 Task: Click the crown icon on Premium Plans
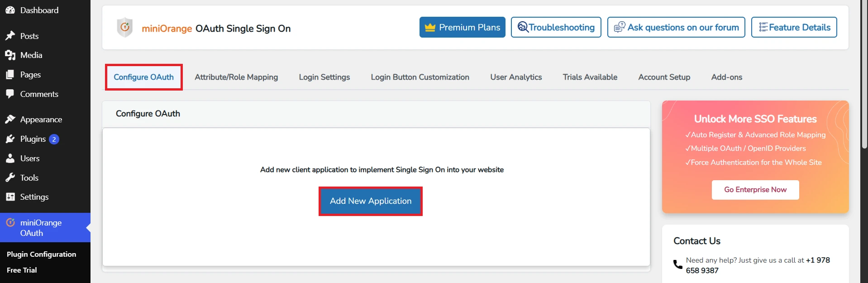click(430, 28)
